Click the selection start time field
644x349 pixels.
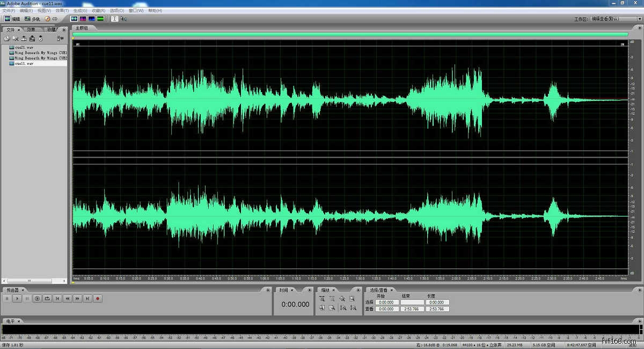pyautogui.click(x=387, y=302)
